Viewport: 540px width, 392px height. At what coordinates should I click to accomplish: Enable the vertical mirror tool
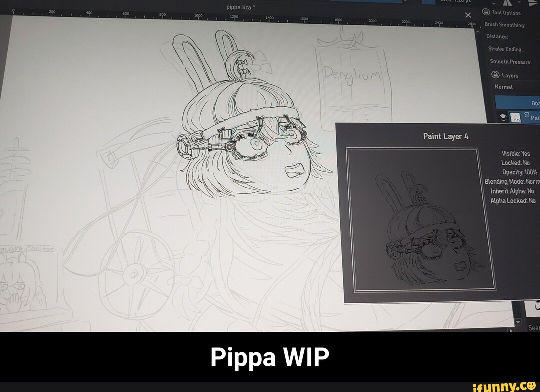click(531, 2)
